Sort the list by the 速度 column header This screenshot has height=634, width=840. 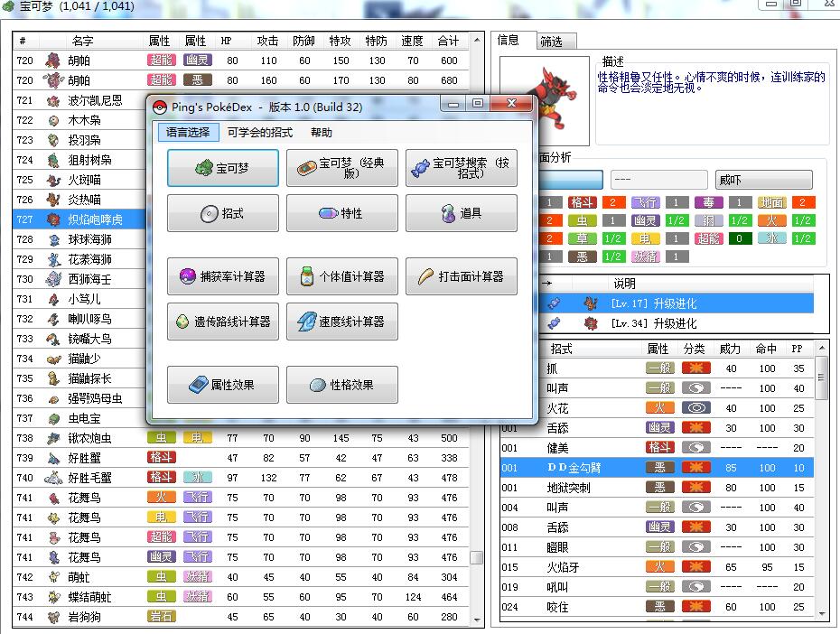(412, 41)
